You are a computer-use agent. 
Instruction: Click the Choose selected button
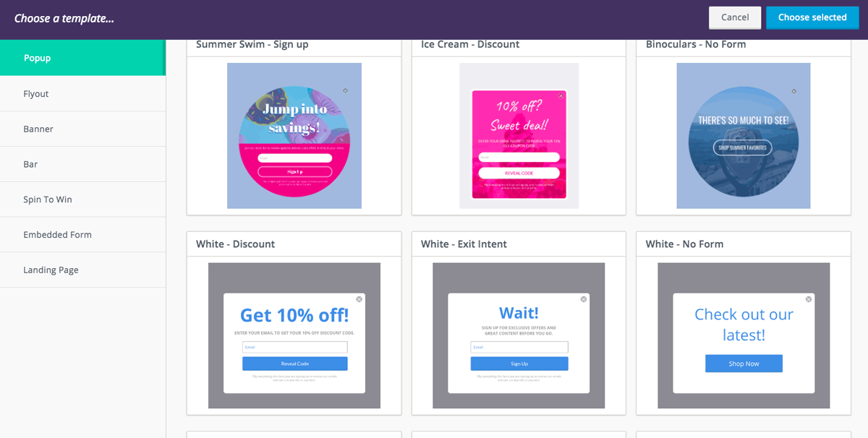click(812, 17)
